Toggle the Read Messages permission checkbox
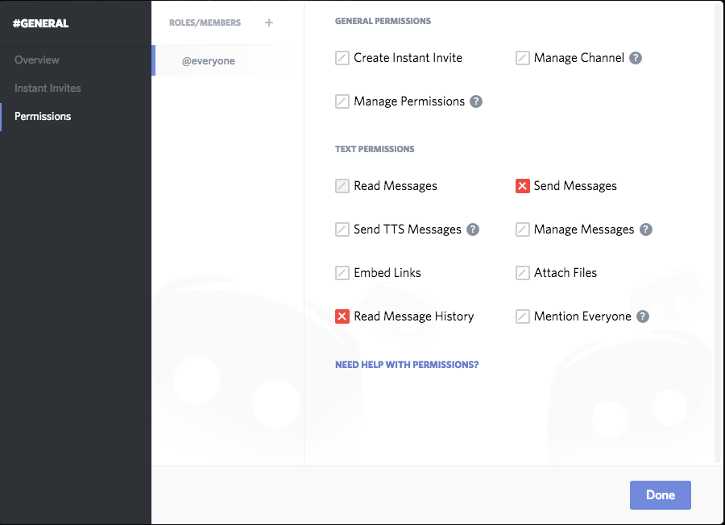The width and height of the screenshot is (725, 525). click(342, 186)
